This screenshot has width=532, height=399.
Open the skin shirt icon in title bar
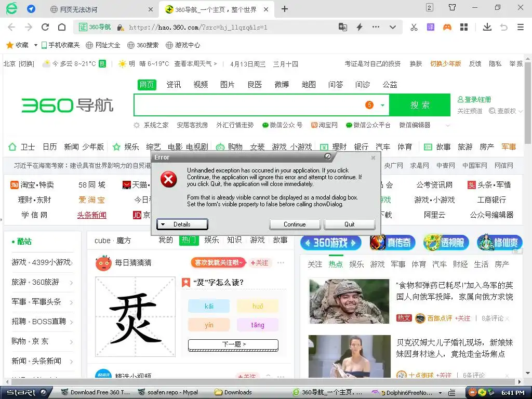coord(453,7)
